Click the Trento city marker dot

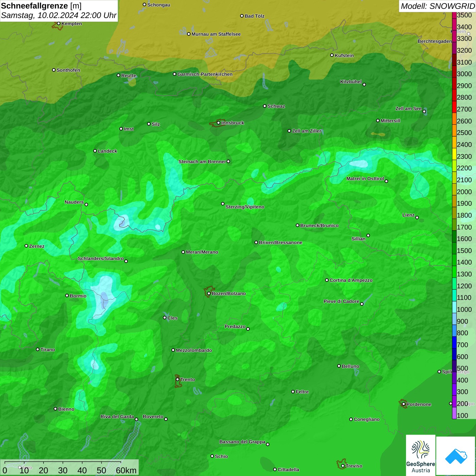(177, 379)
